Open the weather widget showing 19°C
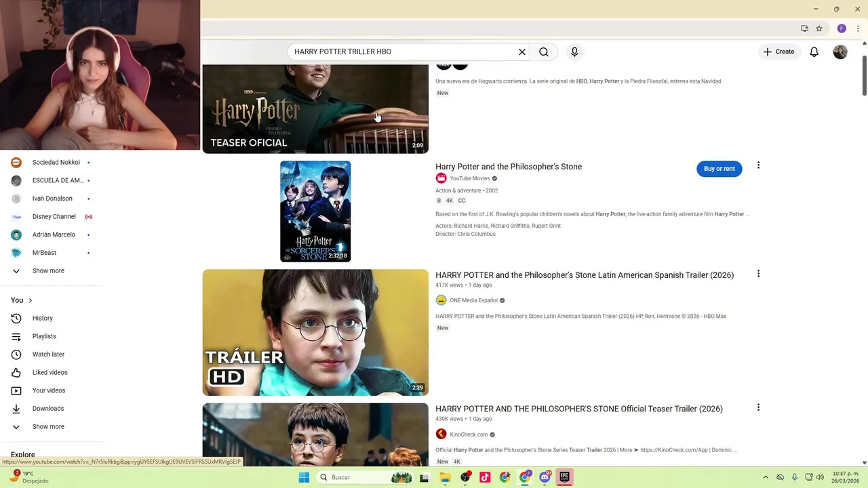 (x=27, y=477)
